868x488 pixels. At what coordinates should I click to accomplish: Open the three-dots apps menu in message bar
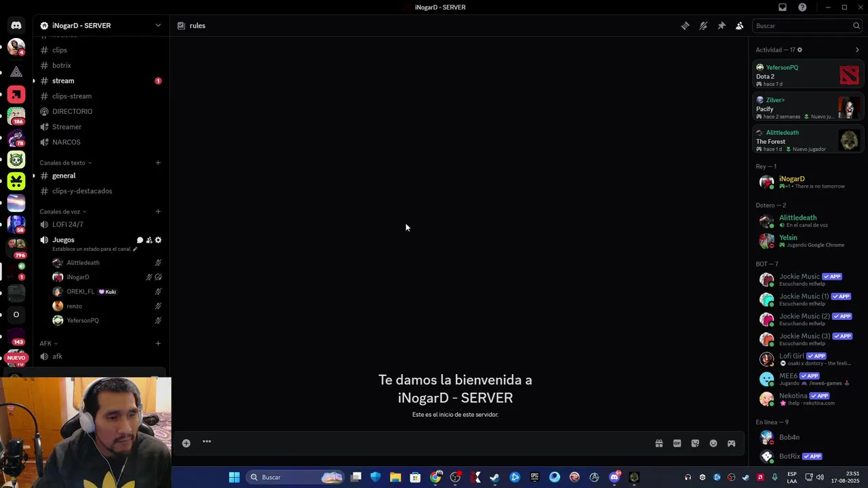(207, 442)
